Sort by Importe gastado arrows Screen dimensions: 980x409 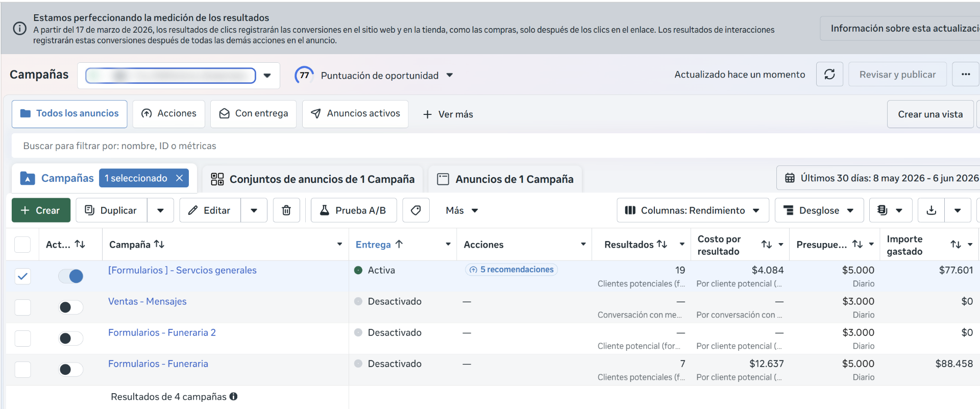956,245
